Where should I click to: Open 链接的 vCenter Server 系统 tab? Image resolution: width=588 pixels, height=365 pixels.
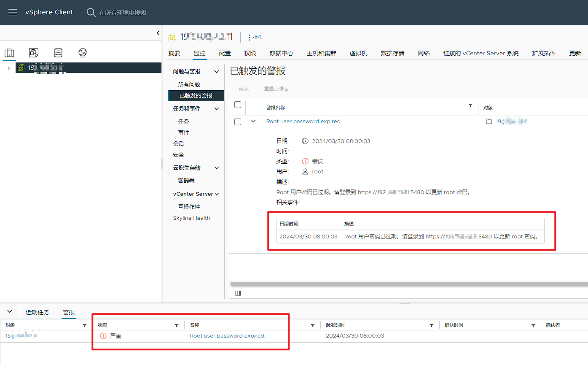tap(481, 53)
